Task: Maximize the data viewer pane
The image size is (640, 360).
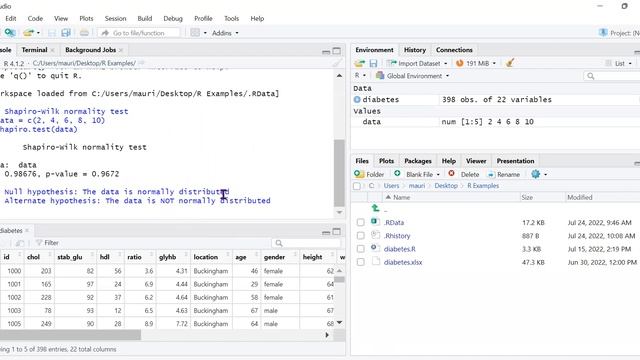Action: 337,231
